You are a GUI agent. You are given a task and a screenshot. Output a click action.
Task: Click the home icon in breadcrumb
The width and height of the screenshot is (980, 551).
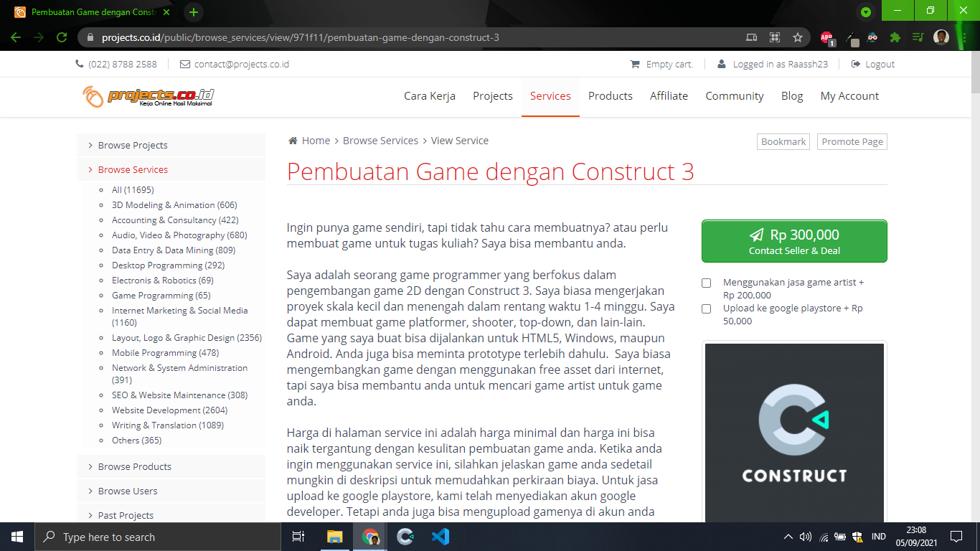click(293, 141)
